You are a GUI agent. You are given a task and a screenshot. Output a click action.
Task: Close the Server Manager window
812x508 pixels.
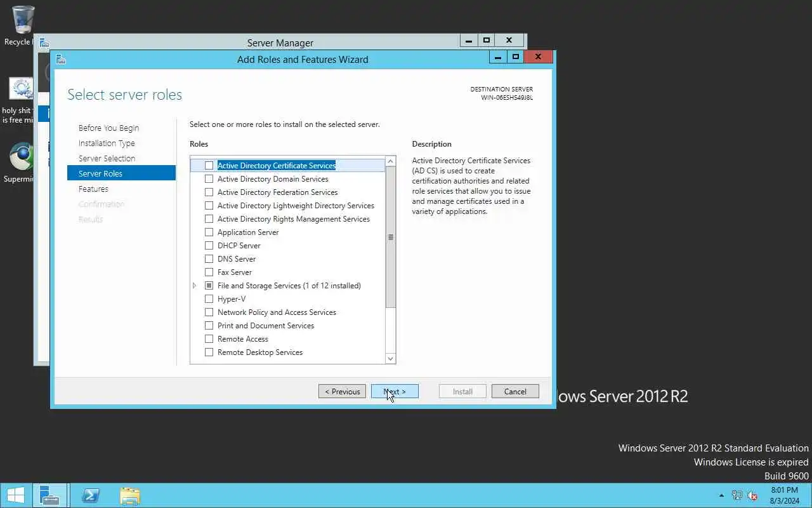click(509, 41)
